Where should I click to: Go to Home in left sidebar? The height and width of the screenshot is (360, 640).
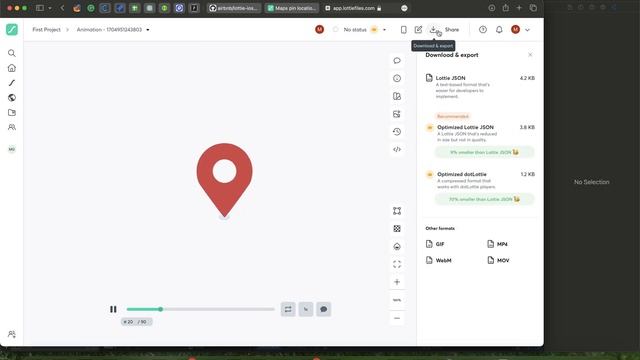[12, 68]
